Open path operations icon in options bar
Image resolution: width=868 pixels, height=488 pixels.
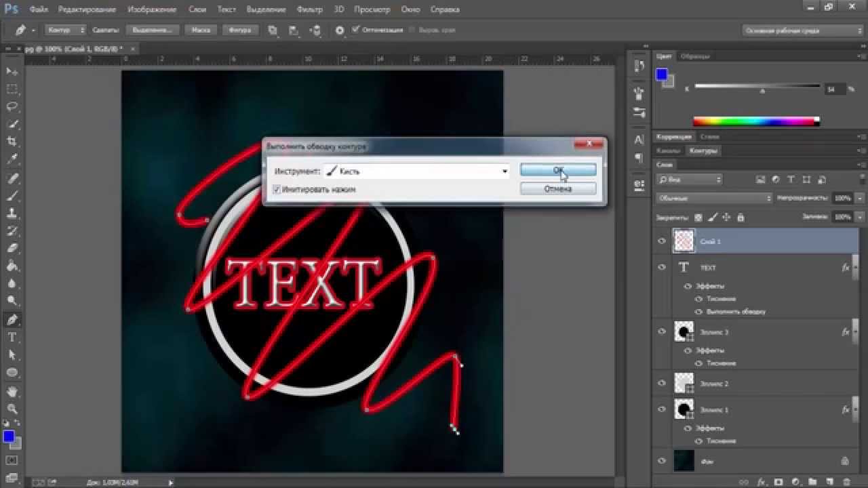(273, 30)
